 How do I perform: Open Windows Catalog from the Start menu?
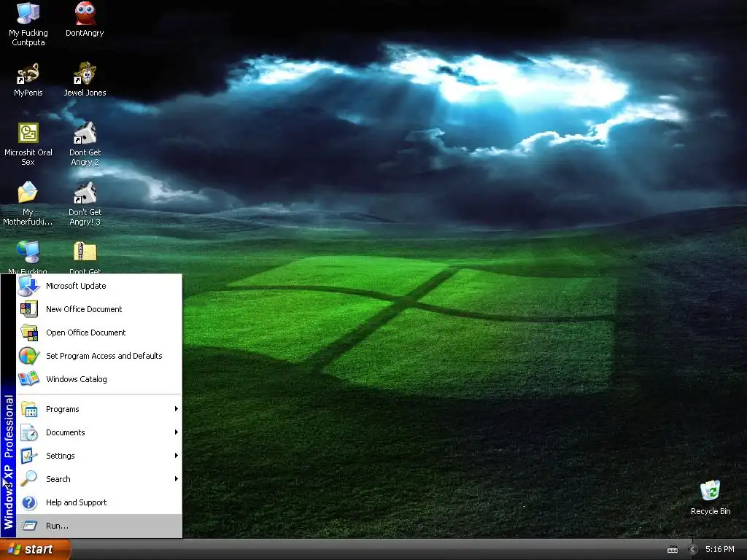99,379
